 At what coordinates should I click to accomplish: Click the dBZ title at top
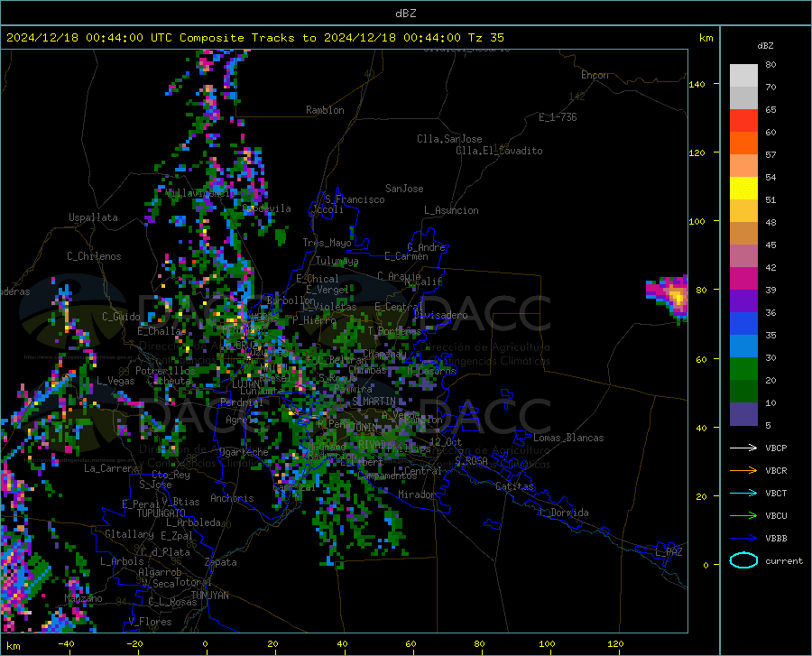pyautogui.click(x=405, y=14)
